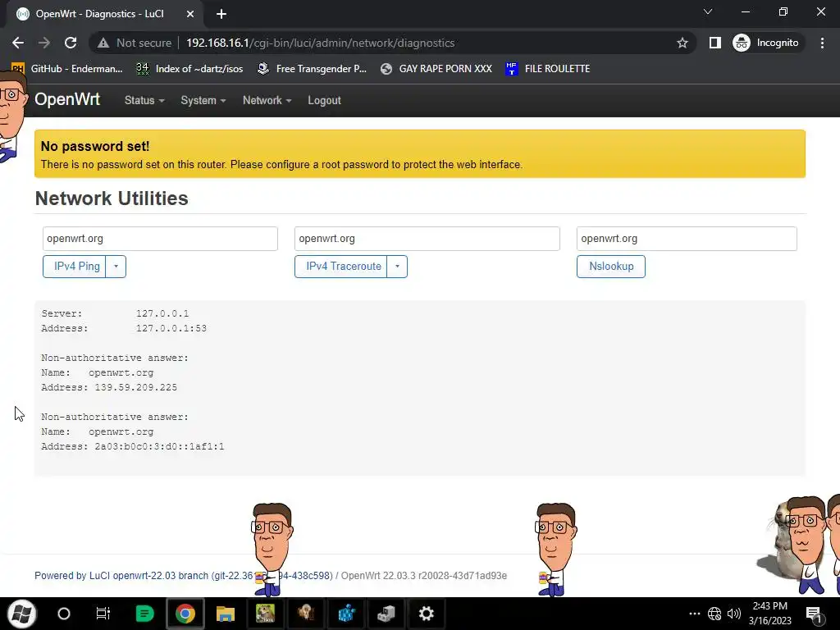Open the browser side panel icon
Viewport: 840px width, 630px height.
(714, 43)
